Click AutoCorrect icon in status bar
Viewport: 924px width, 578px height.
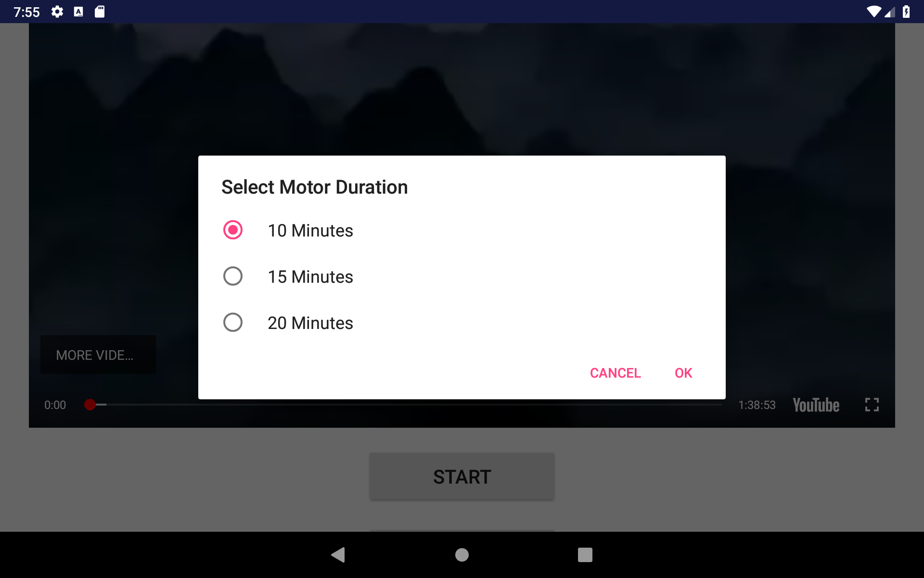point(78,12)
